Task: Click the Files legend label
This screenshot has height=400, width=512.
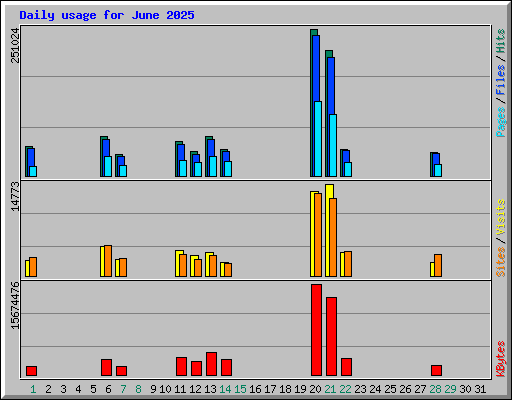Action: point(500,79)
